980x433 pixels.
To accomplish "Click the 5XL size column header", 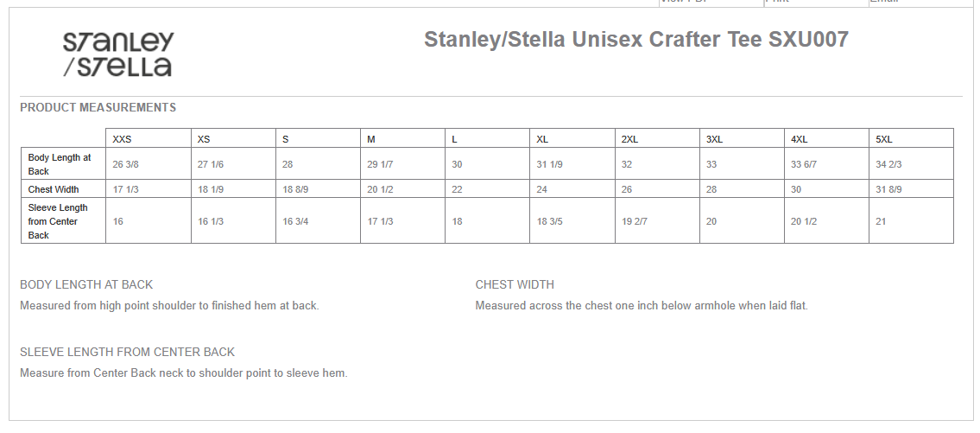I will 884,139.
